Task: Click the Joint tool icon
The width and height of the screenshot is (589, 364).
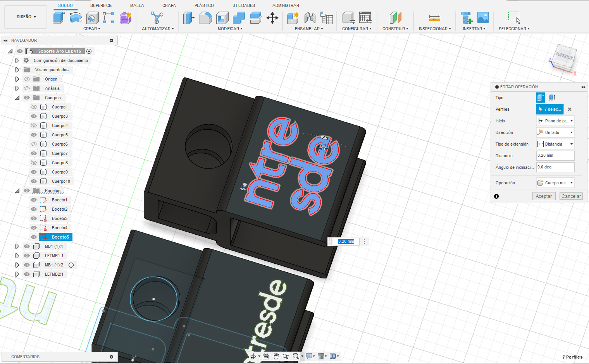Action: tap(310, 18)
